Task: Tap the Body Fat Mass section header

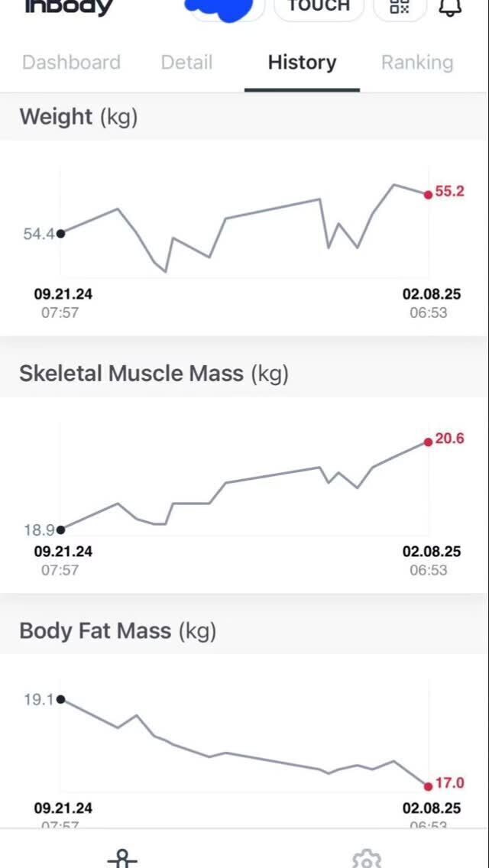Action: [x=118, y=631]
